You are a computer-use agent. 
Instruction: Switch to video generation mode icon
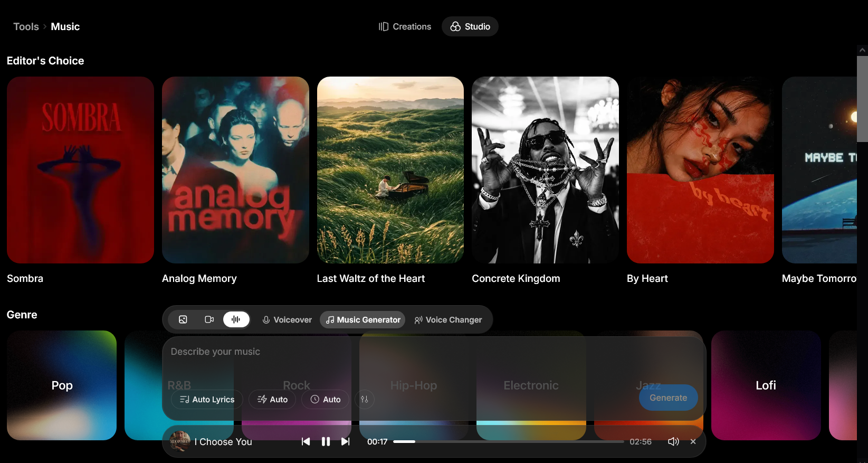point(209,319)
